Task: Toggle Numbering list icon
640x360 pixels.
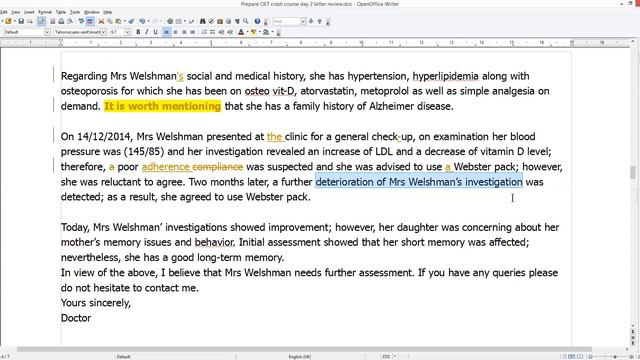Action: coord(204,32)
